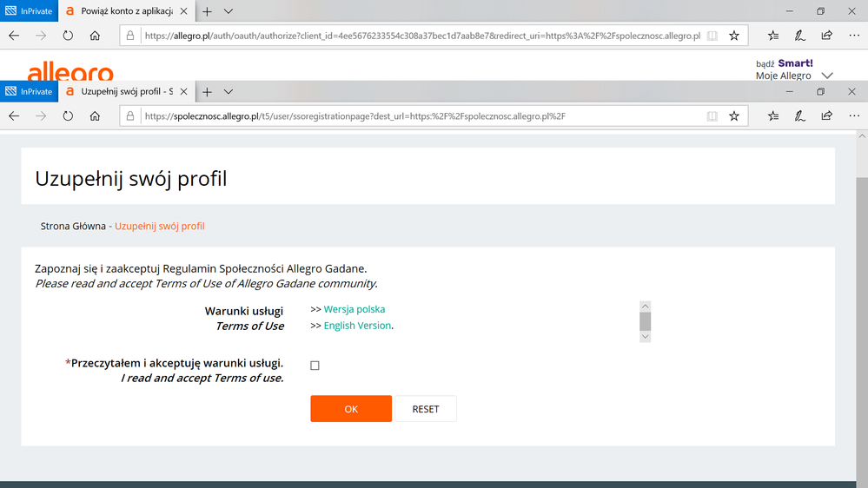
Task: Open tab preview dropdown in front window
Action: point(229,91)
